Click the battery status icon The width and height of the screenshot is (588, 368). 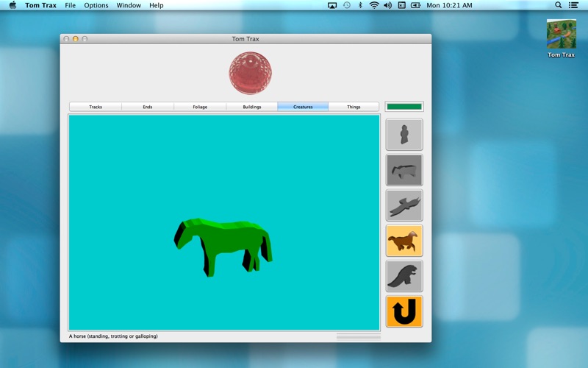(x=415, y=5)
